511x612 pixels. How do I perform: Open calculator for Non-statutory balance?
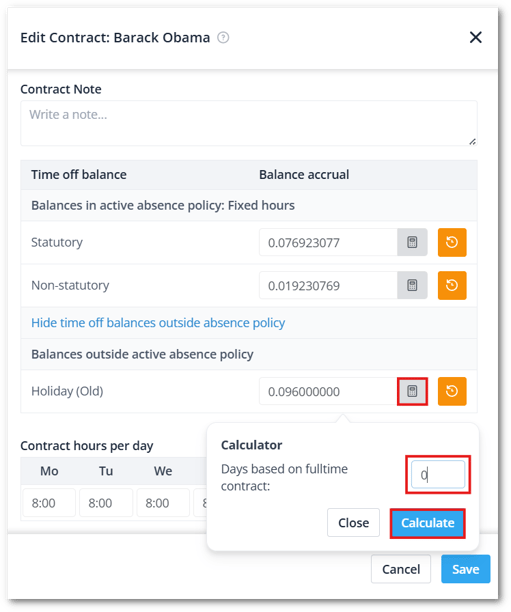412,285
